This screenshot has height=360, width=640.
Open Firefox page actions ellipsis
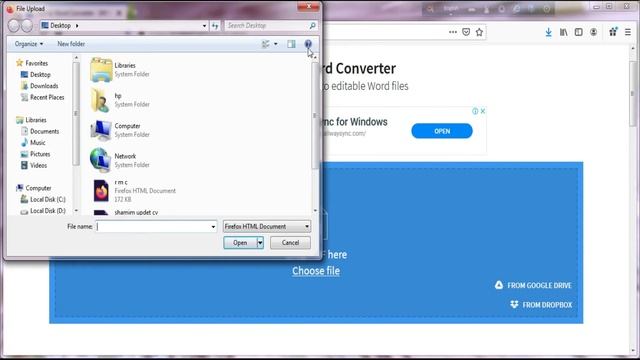pos(453,32)
